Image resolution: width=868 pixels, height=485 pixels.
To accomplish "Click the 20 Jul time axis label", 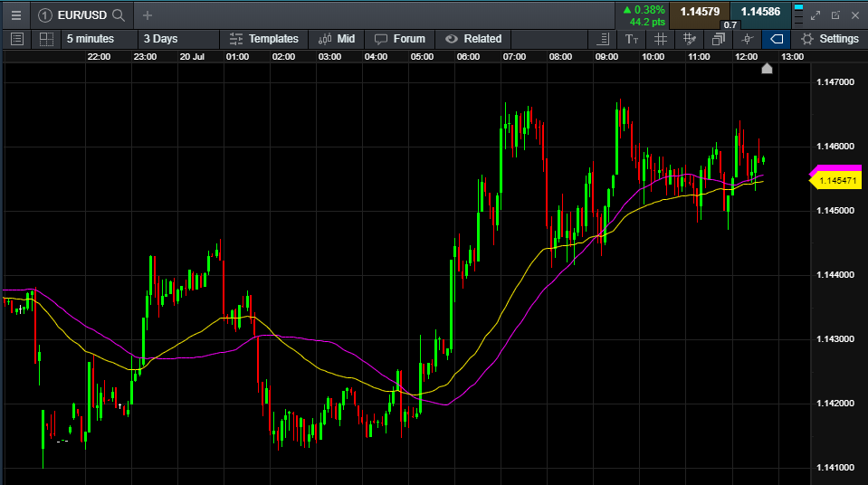I will 192,56.
